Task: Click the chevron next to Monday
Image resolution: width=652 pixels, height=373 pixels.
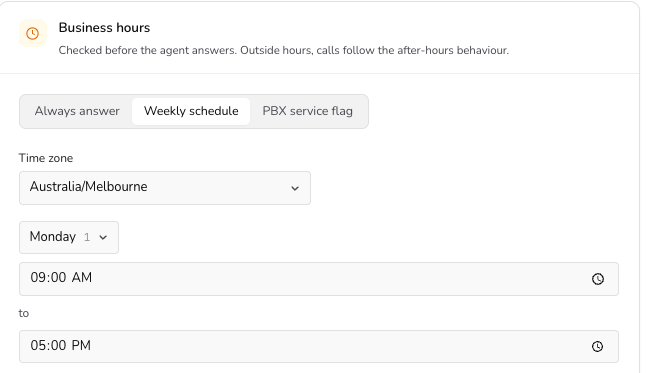Action: (x=103, y=237)
